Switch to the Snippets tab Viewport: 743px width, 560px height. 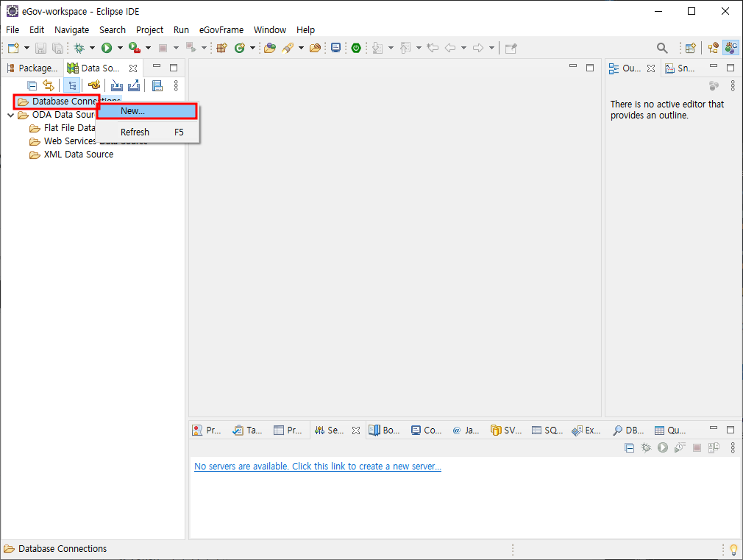coord(680,68)
